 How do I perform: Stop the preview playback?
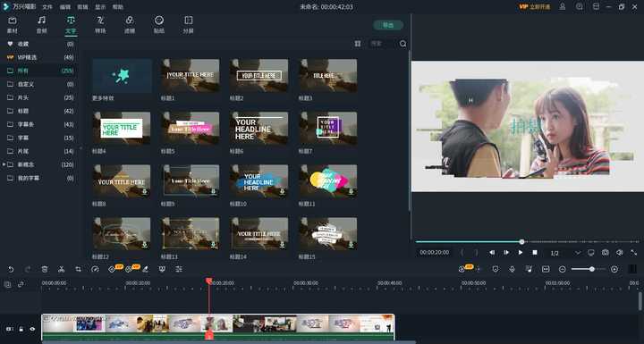click(535, 253)
